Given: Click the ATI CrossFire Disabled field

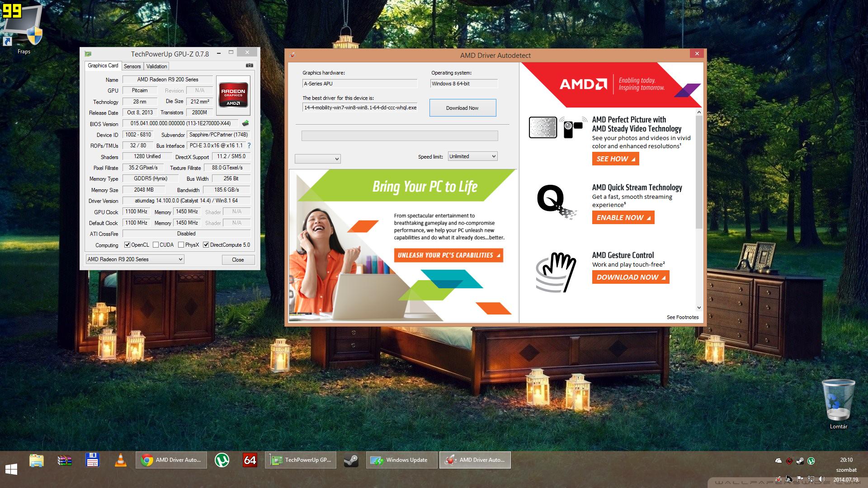Looking at the screenshot, I should 186,234.
